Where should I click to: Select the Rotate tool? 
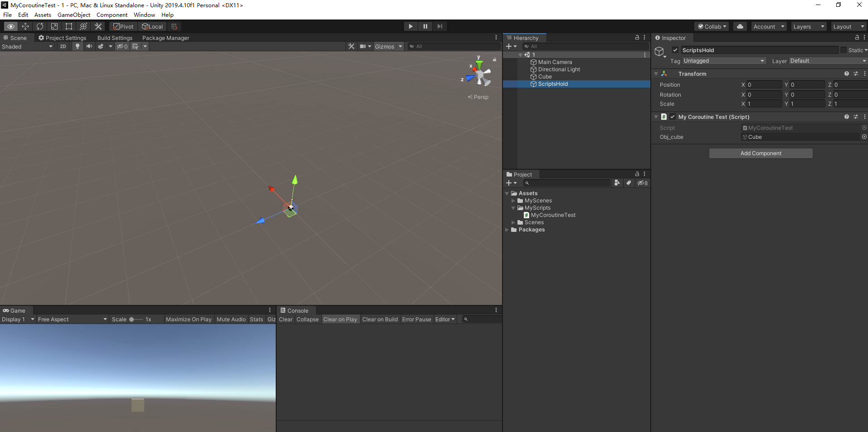(40, 26)
